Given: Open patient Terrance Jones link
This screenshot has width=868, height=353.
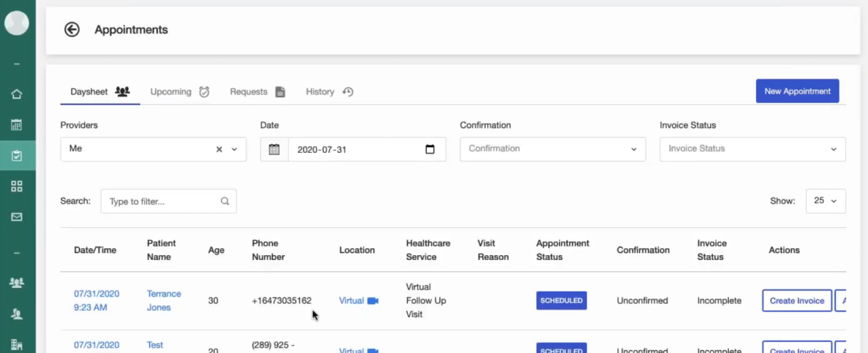Looking at the screenshot, I should pyautogui.click(x=163, y=301).
